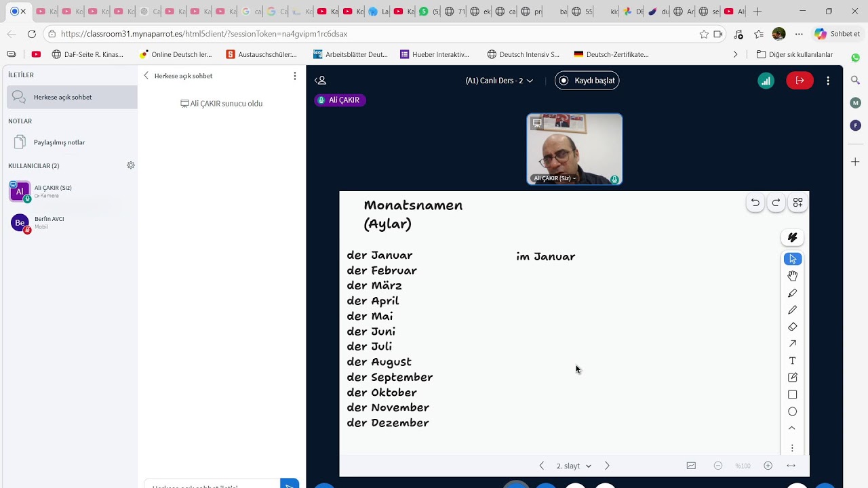
Task: Click browser back arrow
Action: 12,34
